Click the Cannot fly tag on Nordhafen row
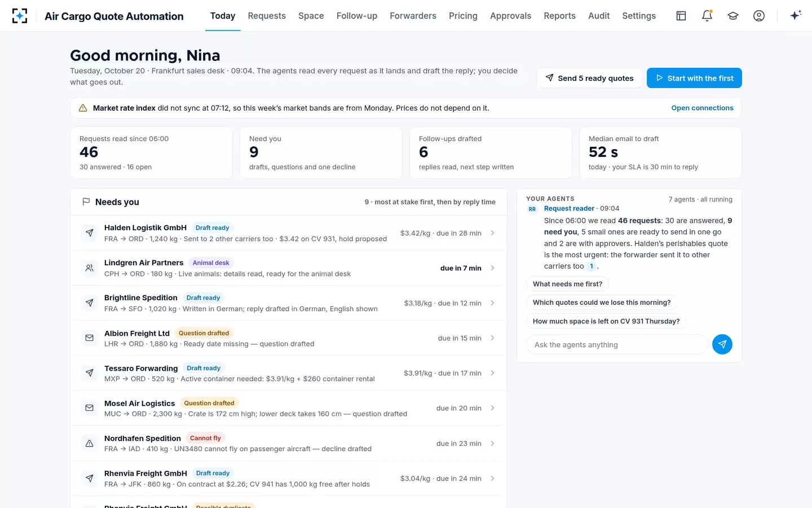 point(205,438)
